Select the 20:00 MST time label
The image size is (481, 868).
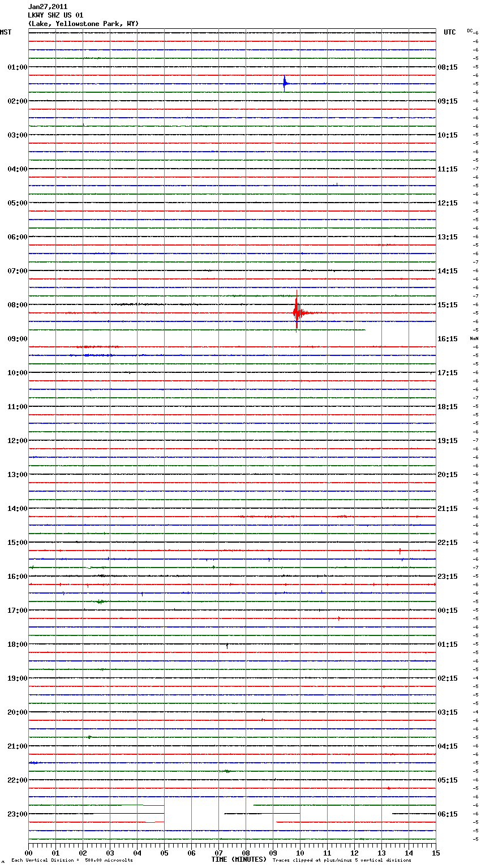17,712
